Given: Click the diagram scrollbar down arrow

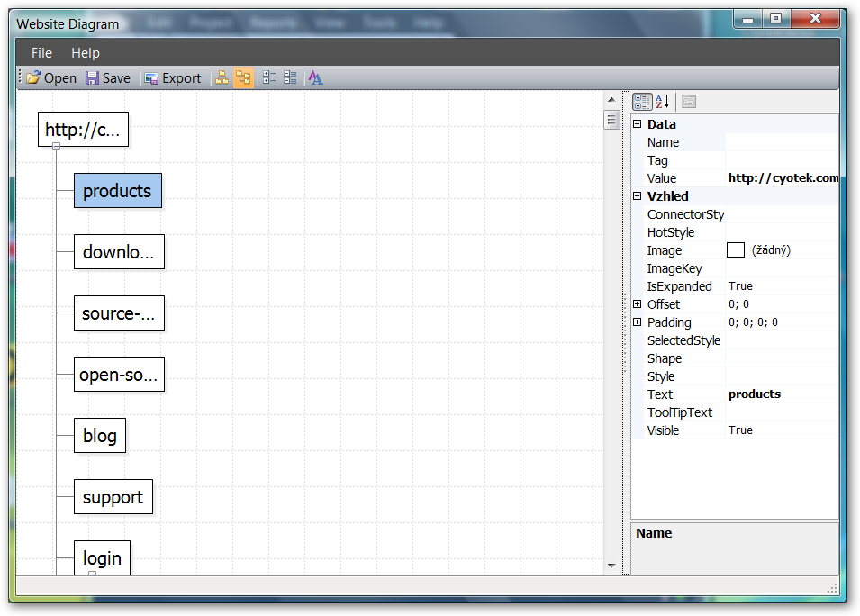Looking at the screenshot, I should (611, 566).
